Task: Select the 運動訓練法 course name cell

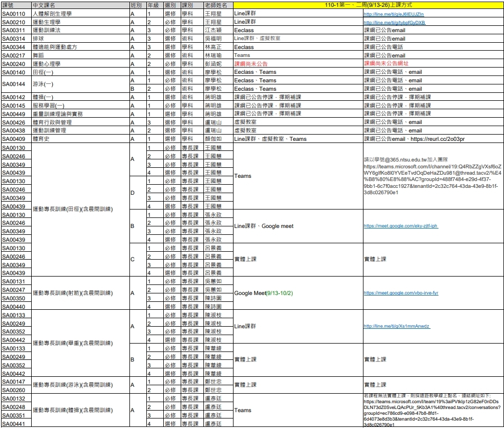Action: (x=81, y=30)
